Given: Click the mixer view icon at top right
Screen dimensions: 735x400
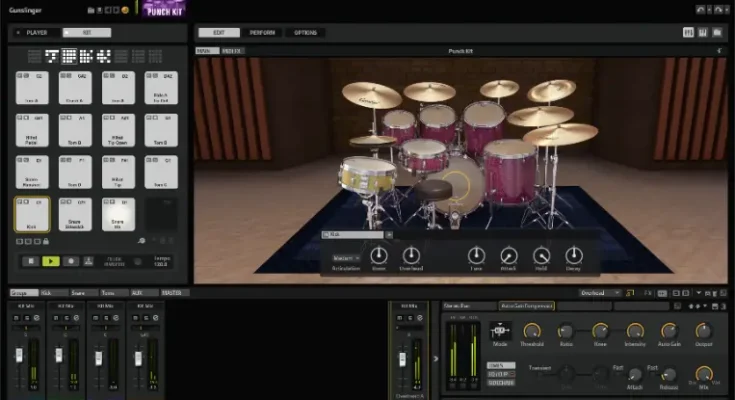Looking at the screenshot, I should [x=688, y=32].
